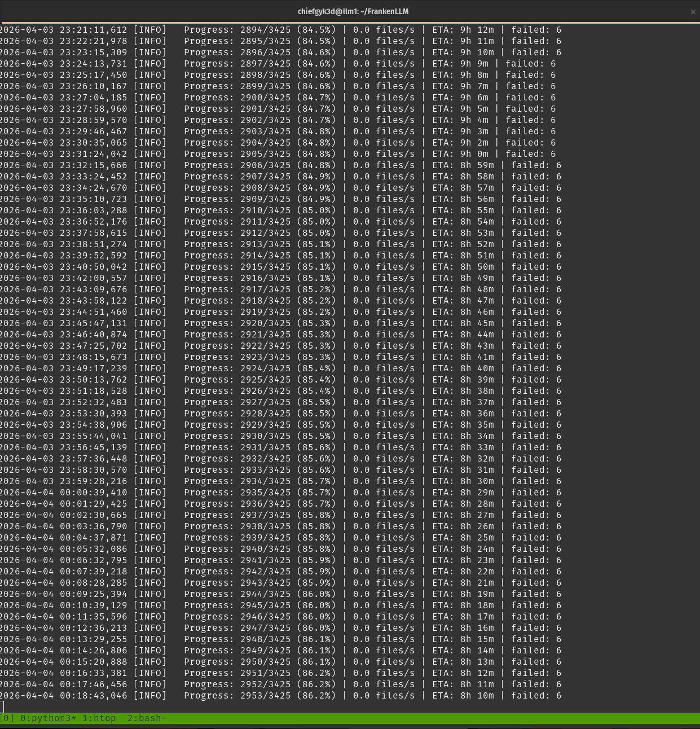The image size is (700, 729).
Task: Click timestamp 23:59:28,216 log line
Action: click(x=94, y=481)
